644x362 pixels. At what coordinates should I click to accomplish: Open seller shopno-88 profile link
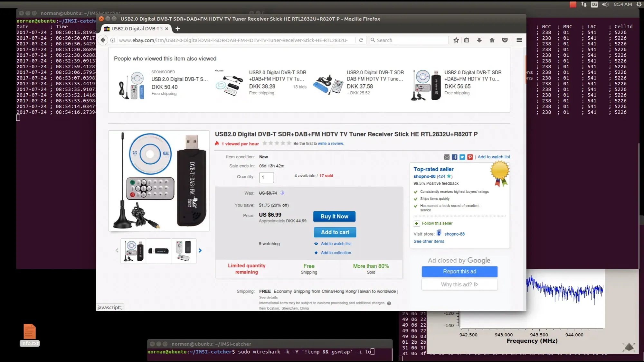coord(424,176)
